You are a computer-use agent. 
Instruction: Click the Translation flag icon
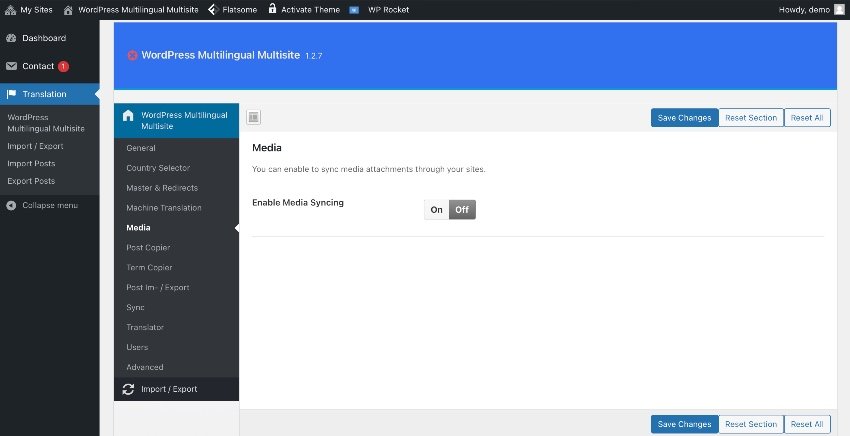(11, 94)
